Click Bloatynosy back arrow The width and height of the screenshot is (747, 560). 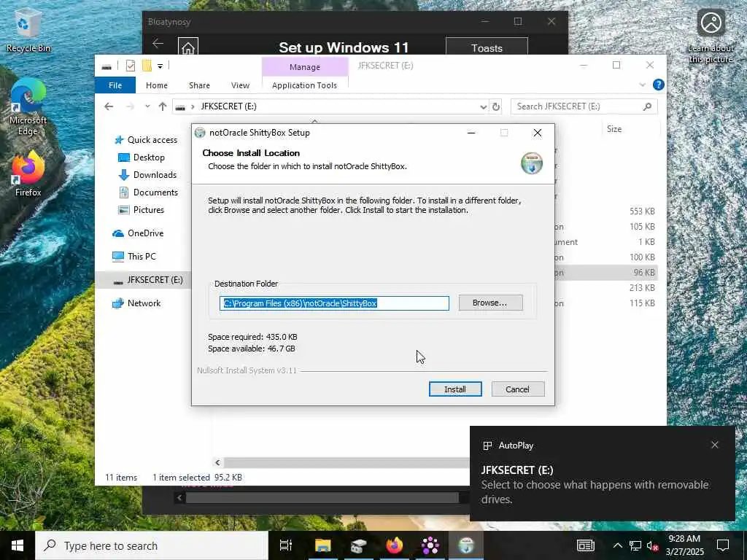coord(158,44)
